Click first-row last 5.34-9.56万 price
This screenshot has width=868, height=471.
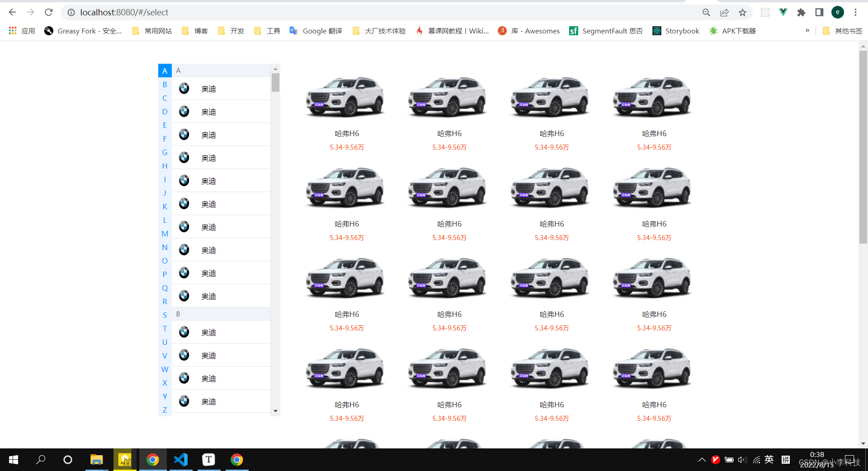tap(654, 147)
